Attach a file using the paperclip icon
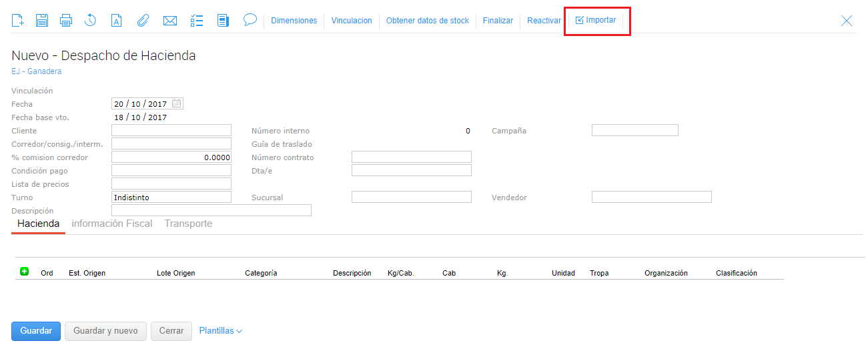This screenshot has height=347, width=868. (x=142, y=21)
